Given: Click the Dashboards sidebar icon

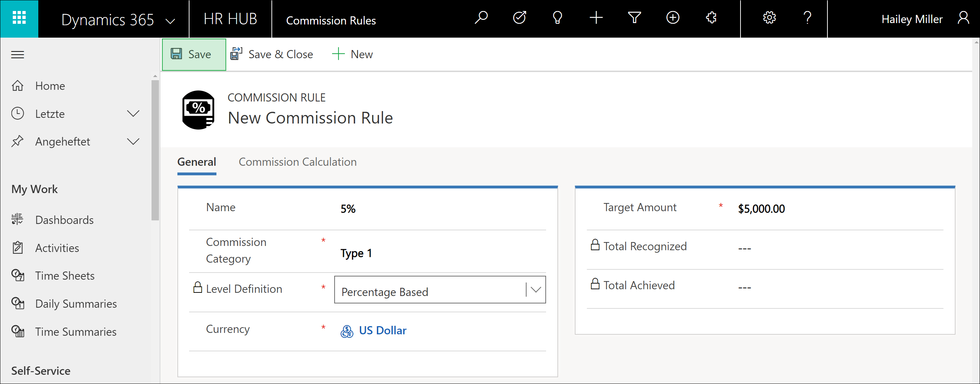Looking at the screenshot, I should coord(17,220).
